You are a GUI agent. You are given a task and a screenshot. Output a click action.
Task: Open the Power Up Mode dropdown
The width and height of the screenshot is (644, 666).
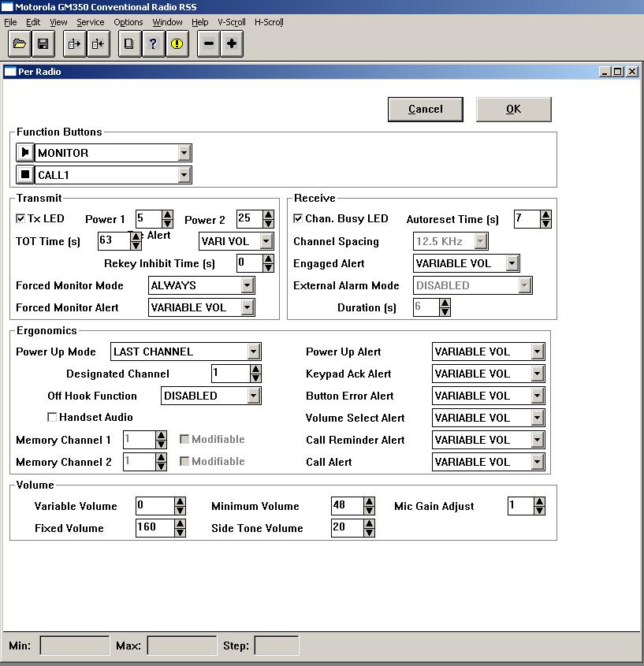coord(254,352)
